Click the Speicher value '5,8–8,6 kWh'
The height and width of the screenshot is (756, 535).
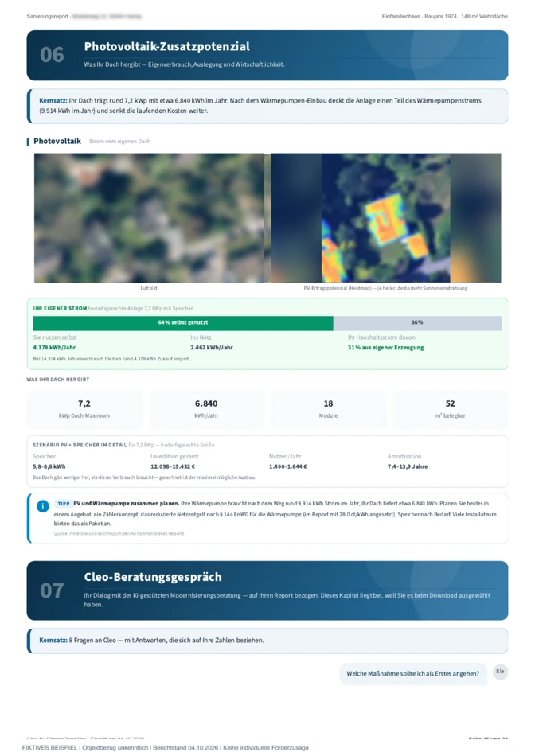(49, 466)
